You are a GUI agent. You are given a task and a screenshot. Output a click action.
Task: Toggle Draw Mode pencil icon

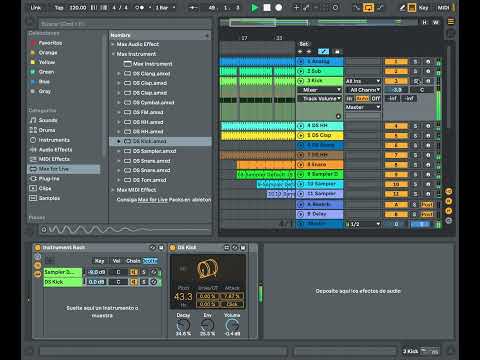[403, 8]
